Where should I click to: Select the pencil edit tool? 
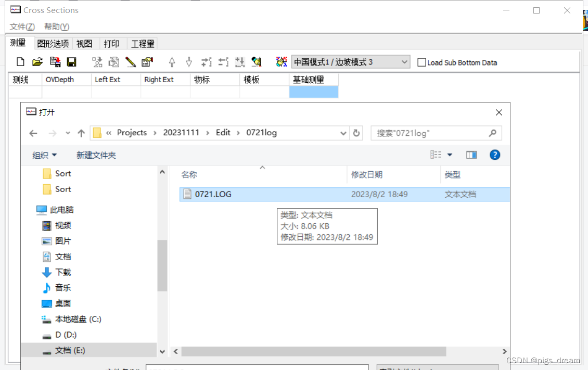[x=131, y=62]
